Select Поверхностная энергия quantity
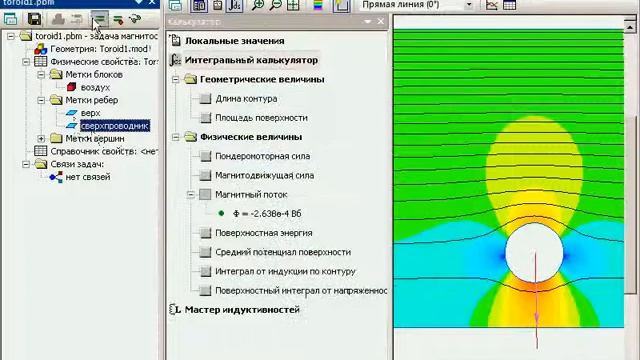The image size is (640, 360). coord(264,233)
